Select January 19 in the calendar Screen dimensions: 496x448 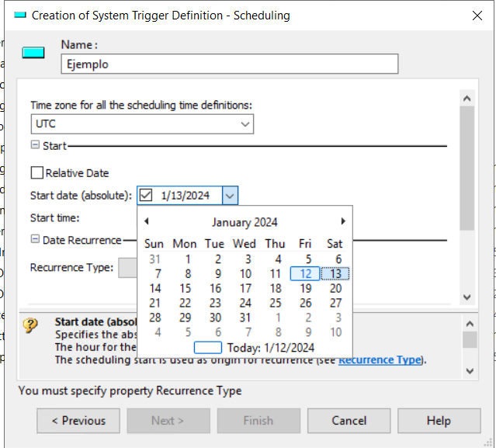[x=305, y=288]
